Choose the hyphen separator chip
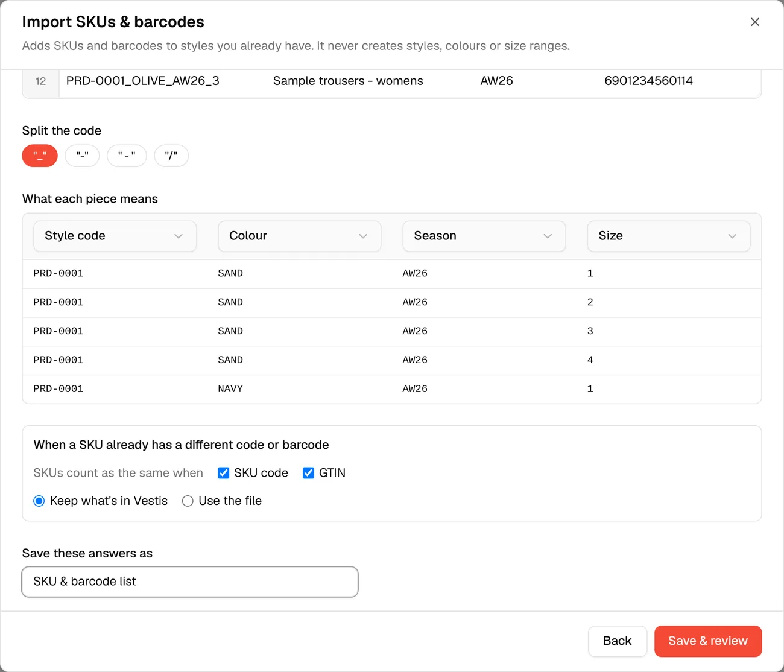Image resolution: width=784 pixels, height=672 pixels. [82, 156]
